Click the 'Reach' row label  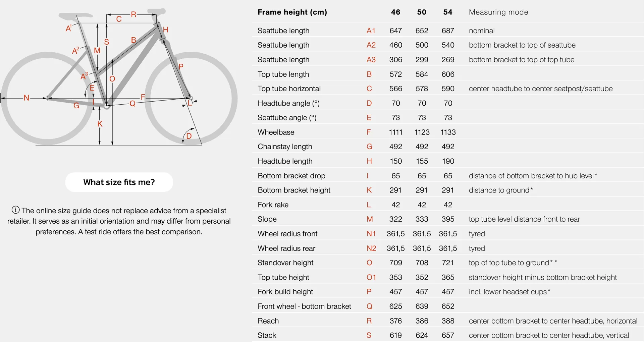(x=268, y=321)
